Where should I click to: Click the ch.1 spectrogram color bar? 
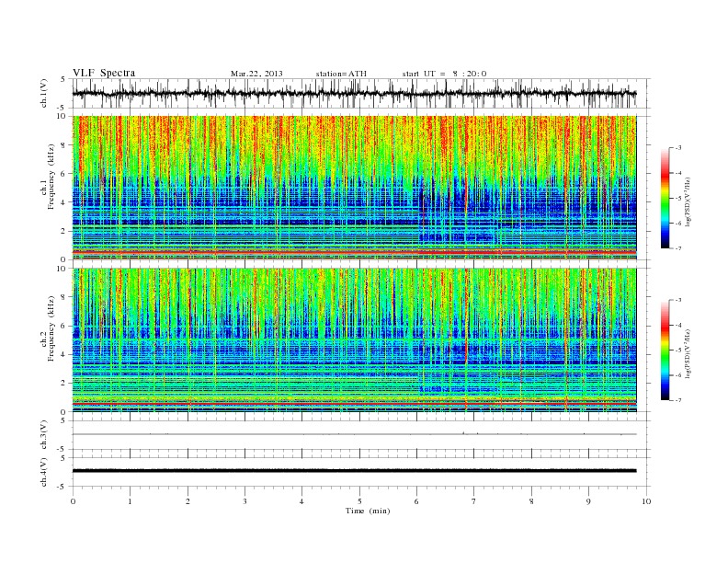pos(665,198)
